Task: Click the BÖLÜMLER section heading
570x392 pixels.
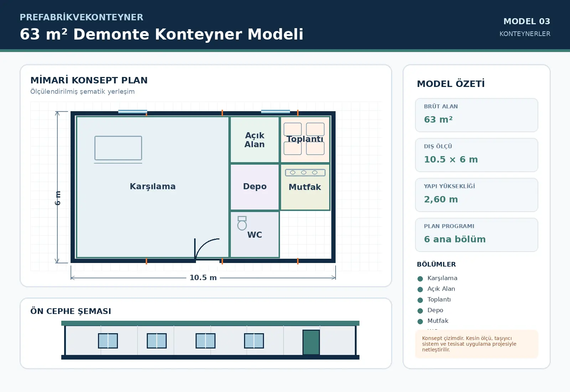Action: point(436,264)
